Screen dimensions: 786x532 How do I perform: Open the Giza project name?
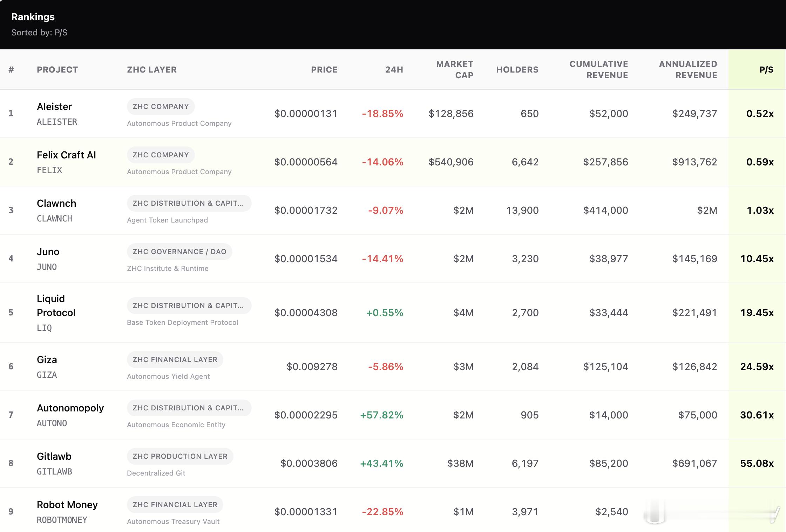point(47,360)
